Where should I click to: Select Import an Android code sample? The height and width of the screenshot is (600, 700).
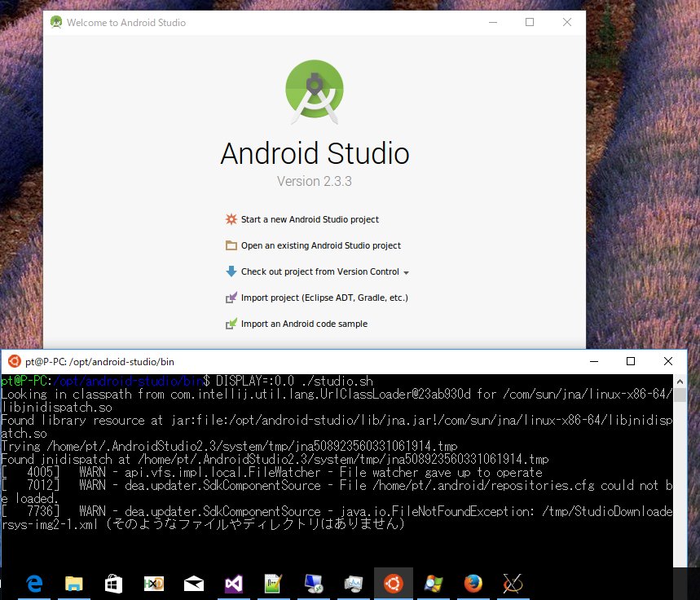pyautogui.click(x=304, y=324)
